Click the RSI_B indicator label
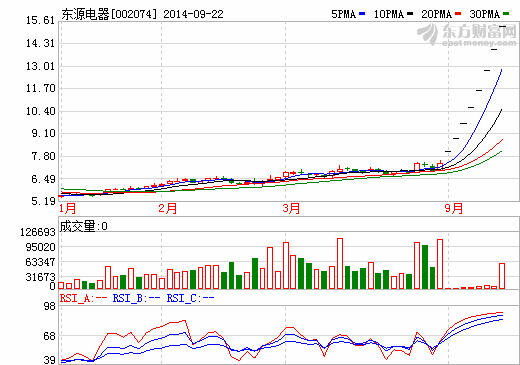Image resolution: width=520 pixels, height=365 pixels. (137, 298)
